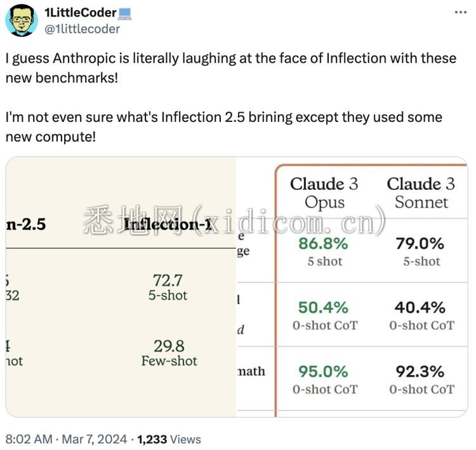View the 1,233 Views count
This screenshot has height=450, width=476.
coord(169,439)
